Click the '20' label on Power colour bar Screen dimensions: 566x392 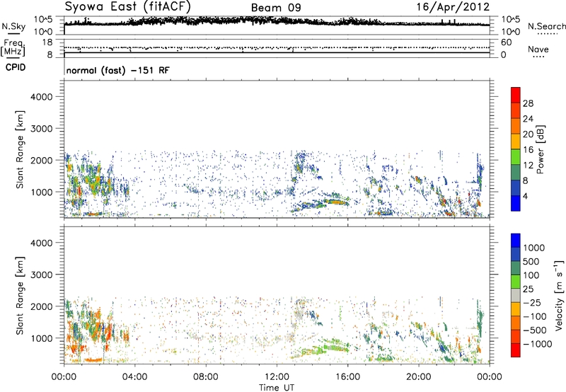click(528, 134)
